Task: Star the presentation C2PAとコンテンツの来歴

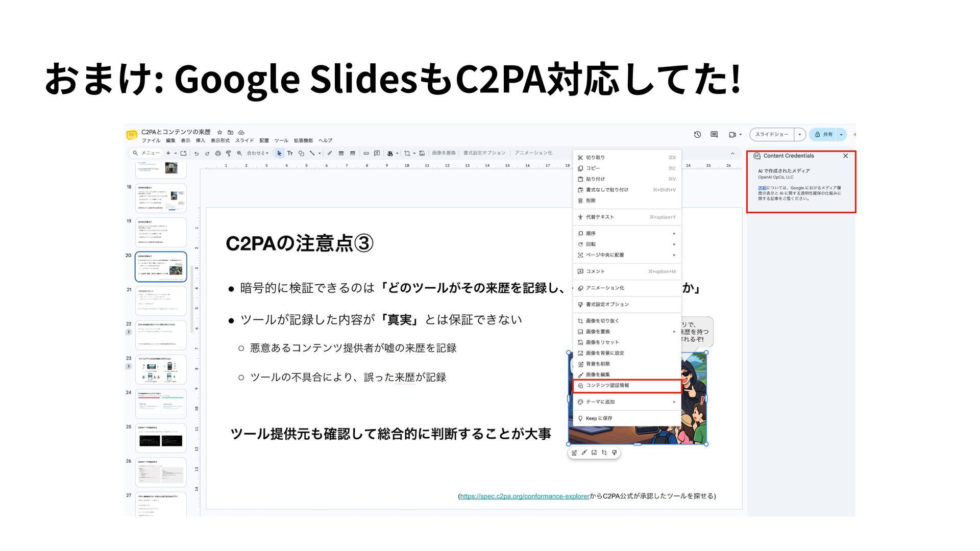Action: pyautogui.click(x=220, y=132)
